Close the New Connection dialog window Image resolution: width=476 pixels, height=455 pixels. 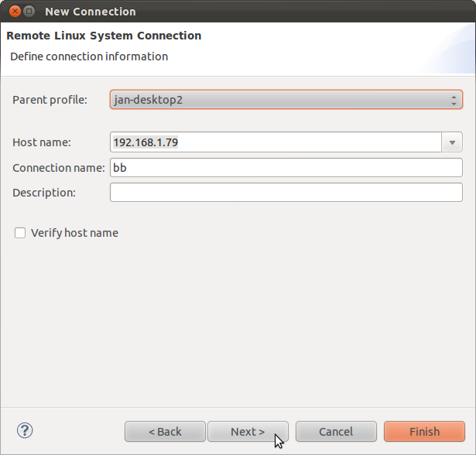15,12
